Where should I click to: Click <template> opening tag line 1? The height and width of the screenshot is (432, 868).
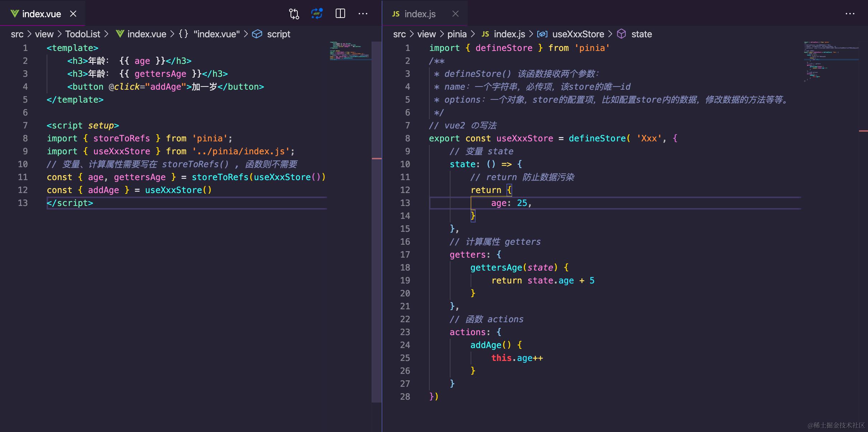tap(72, 48)
